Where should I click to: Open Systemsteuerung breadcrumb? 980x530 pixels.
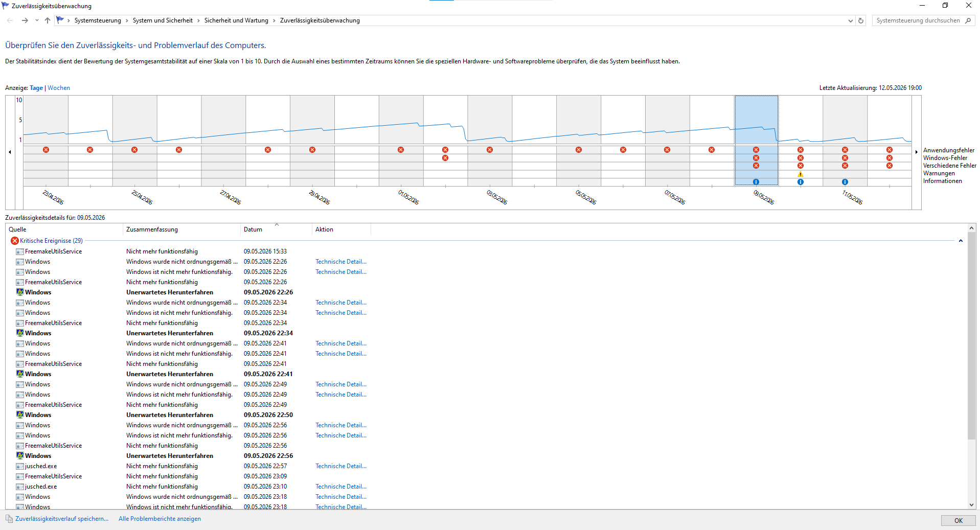tap(98, 20)
